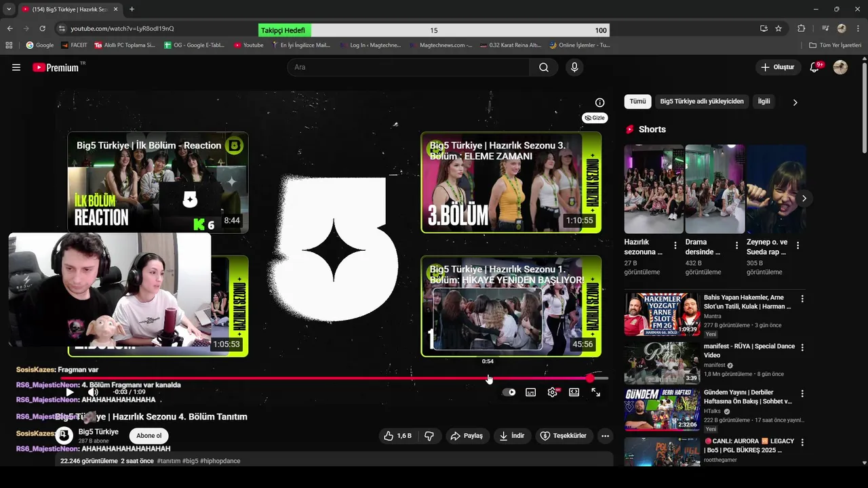Select the Tümü filter chip
This screenshot has width=868, height=488.
click(x=637, y=102)
